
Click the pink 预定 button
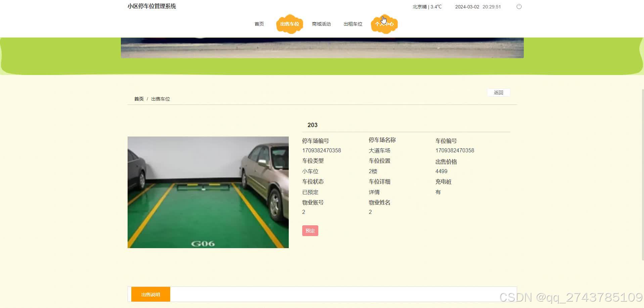[x=310, y=231]
